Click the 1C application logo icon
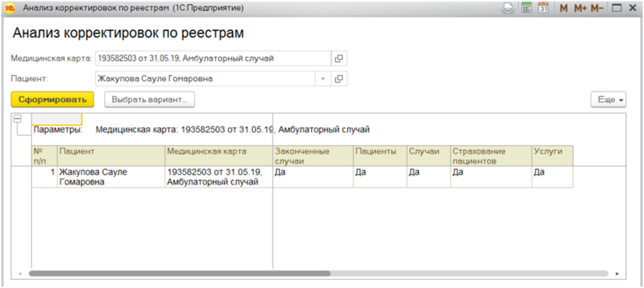The width and height of the screenshot is (644, 288). 11,8
